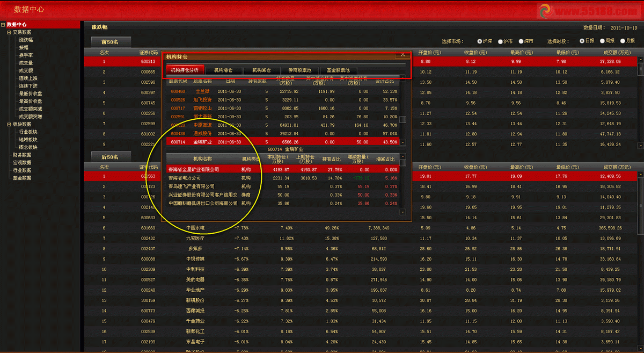The height and width of the screenshot is (353, 644).
Task: Select the 深市 market radio button
Action: [x=521, y=41]
